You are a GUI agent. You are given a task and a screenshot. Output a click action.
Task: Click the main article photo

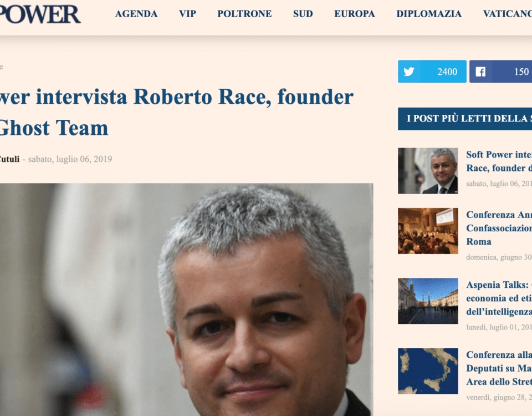187,300
